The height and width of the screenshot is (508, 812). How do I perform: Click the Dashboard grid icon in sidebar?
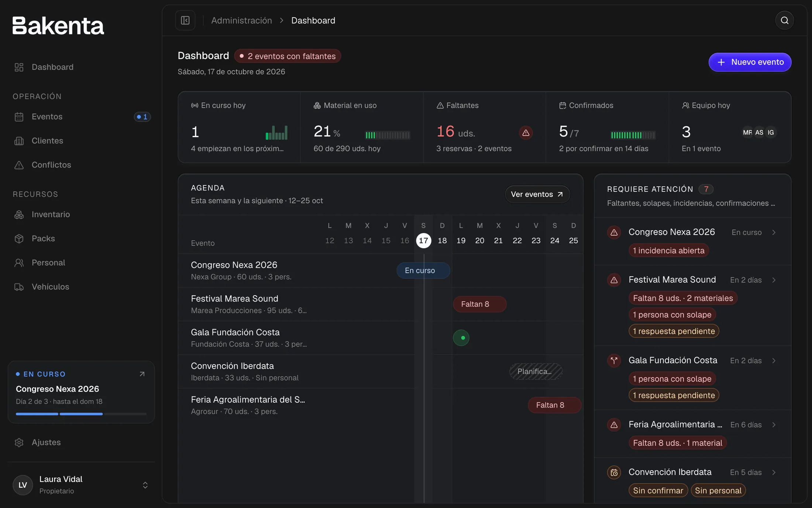(x=19, y=67)
